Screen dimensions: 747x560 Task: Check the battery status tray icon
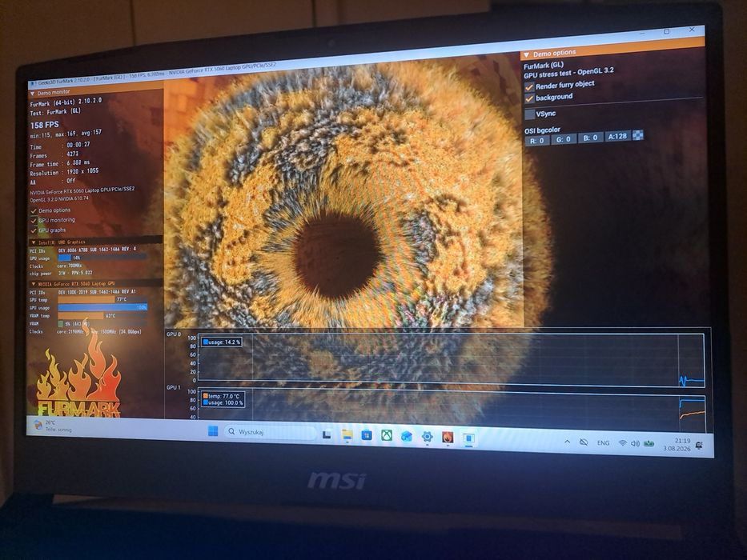[649, 444]
